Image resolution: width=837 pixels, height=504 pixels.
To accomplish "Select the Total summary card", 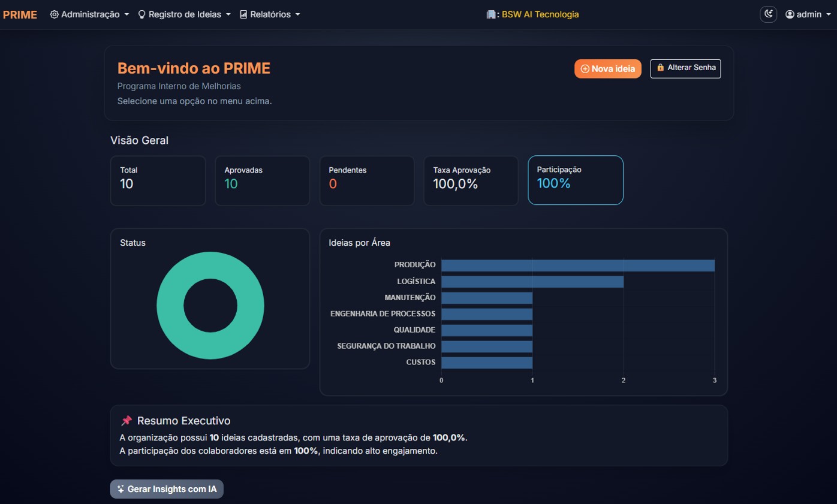I will pos(158,180).
